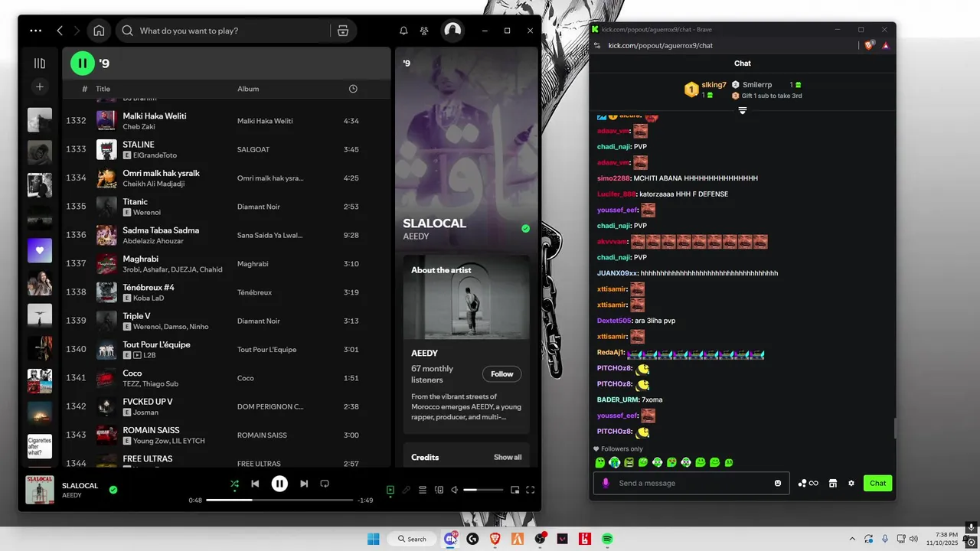
Task: Pause playback in bottom player bar
Action: [x=279, y=484]
